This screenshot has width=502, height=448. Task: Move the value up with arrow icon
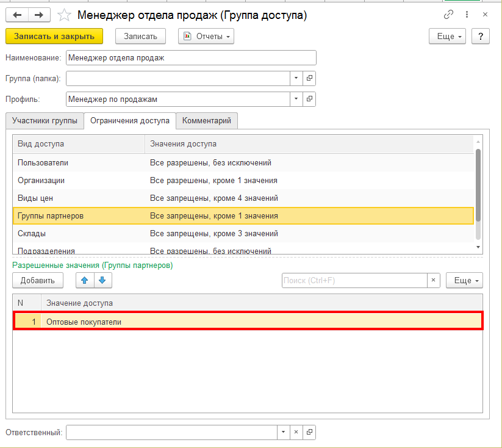[84, 280]
